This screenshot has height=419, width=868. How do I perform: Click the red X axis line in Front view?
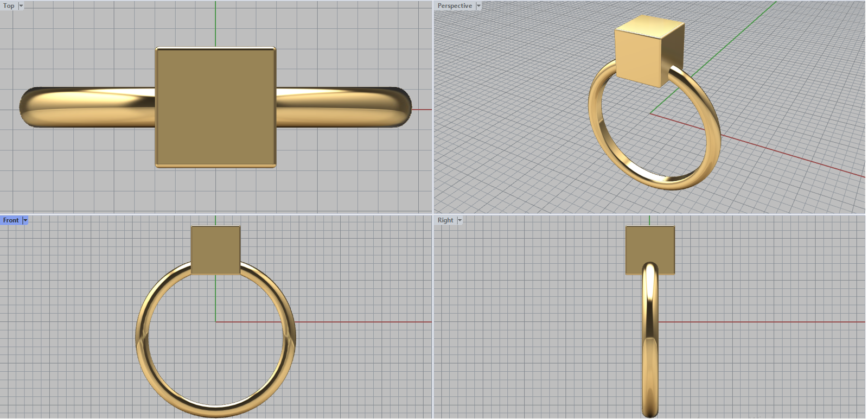(353, 322)
